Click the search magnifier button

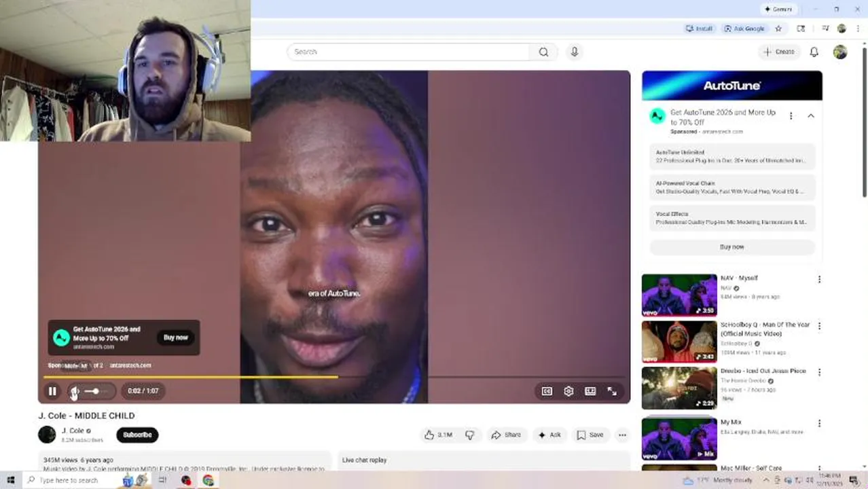coord(543,52)
